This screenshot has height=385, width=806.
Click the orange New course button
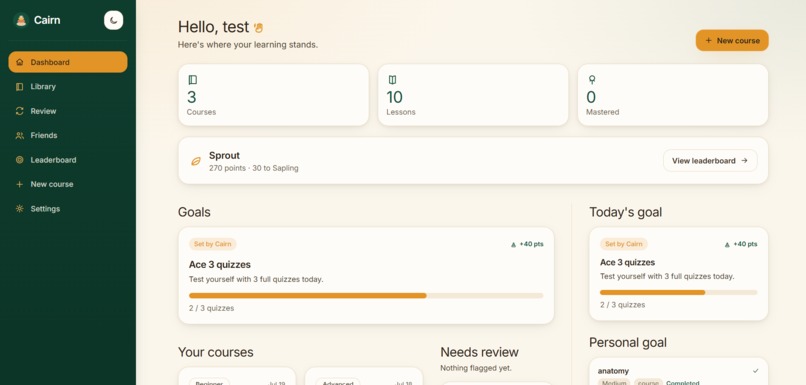(x=732, y=40)
